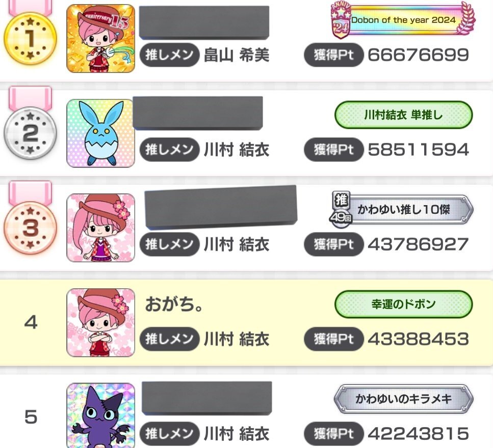Viewport: 493px width, 448px height.
Task: Tap the gold rank 1 medal
Action: pyautogui.click(x=30, y=38)
